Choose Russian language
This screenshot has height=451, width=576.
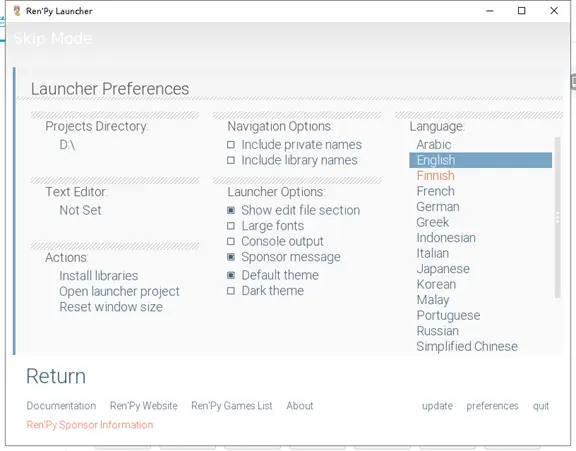(x=438, y=331)
